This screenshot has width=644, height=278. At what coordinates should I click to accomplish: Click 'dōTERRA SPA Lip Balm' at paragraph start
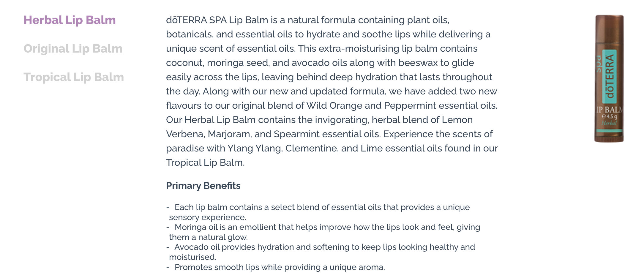217,20
